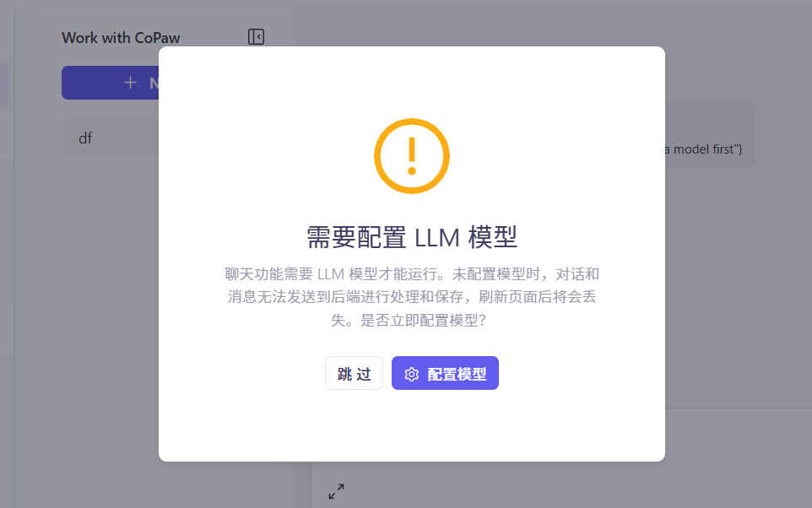
Task: Click the 'LLM' text in the dialog heading
Action: (437, 238)
